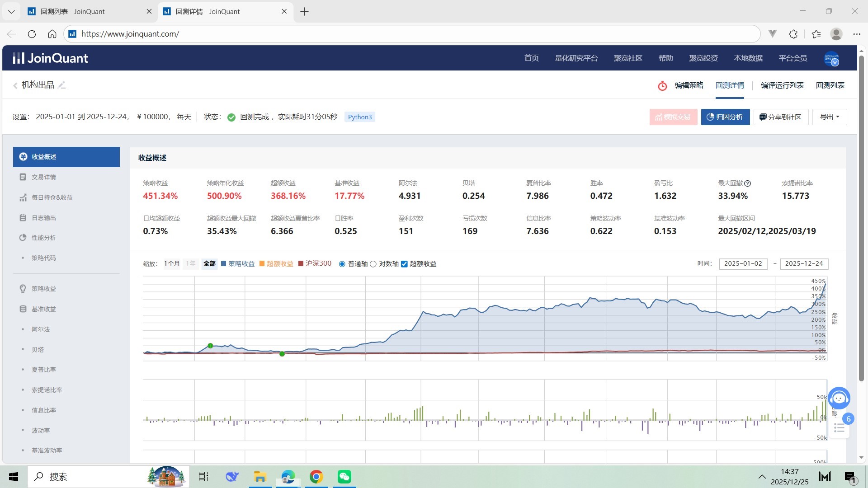Click the 分享到社区 button

(780, 117)
